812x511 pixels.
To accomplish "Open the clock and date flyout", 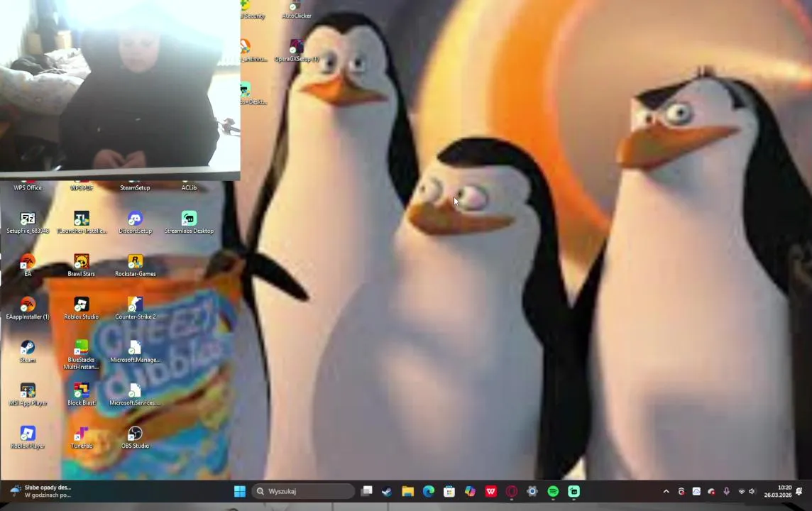I will [778, 491].
